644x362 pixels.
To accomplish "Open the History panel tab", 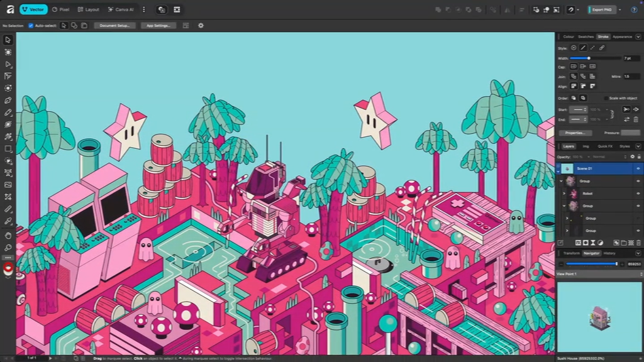I will coord(609,253).
